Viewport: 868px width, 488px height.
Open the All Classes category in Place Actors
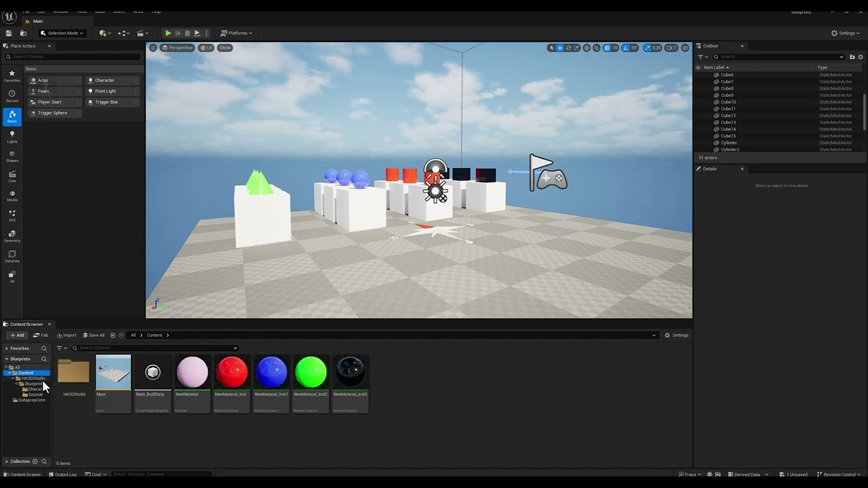click(12, 277)
